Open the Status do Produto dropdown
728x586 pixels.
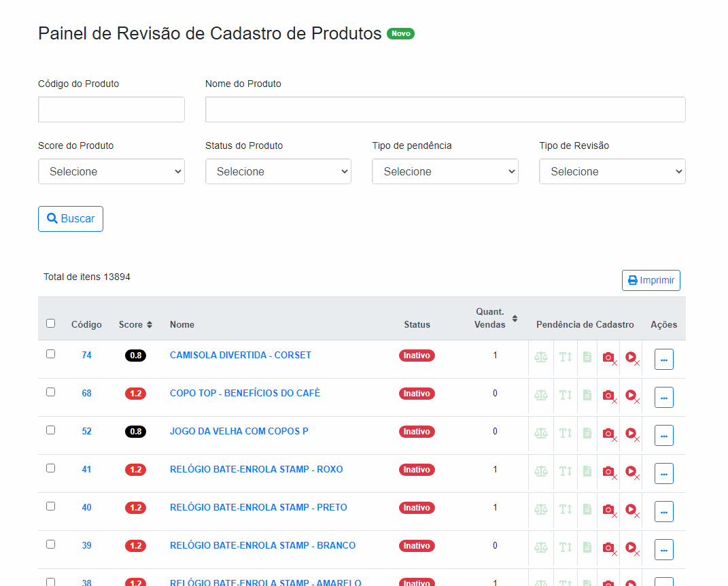pos(278,171)
